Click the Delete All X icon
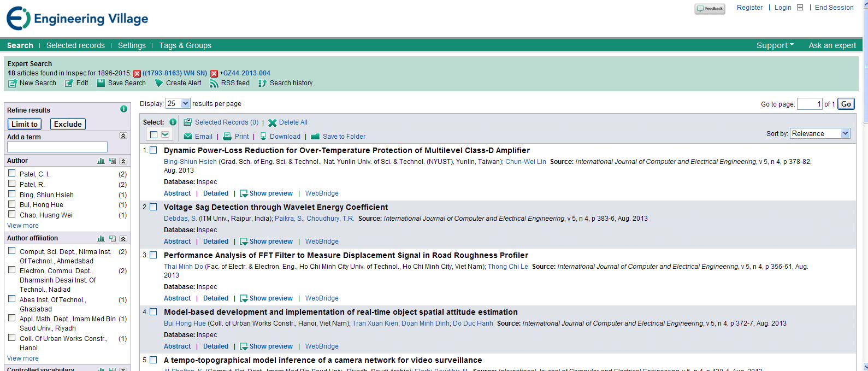This screenshot has height=371, width=868. [272, 123]
